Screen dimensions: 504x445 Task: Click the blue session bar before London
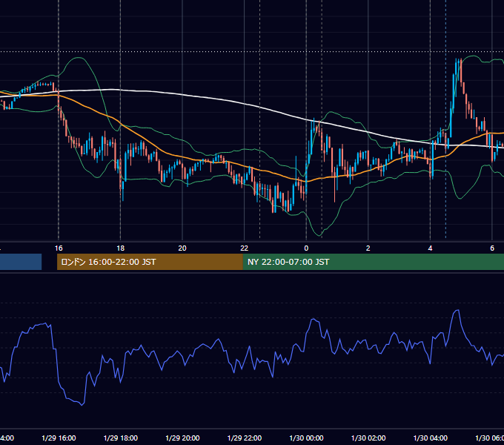pyautogui.click(x=21, y=262)
